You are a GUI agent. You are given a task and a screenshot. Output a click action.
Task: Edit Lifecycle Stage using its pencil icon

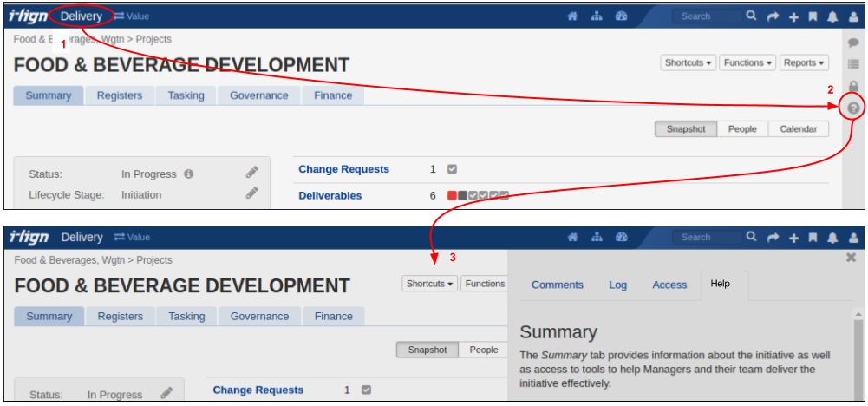(x=251, y=193)
